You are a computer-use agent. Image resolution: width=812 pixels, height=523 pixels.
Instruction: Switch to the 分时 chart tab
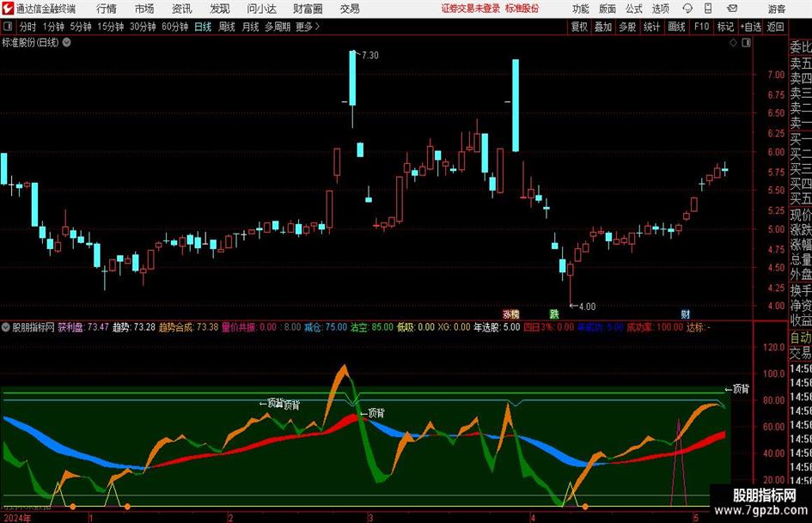(28, 27)
